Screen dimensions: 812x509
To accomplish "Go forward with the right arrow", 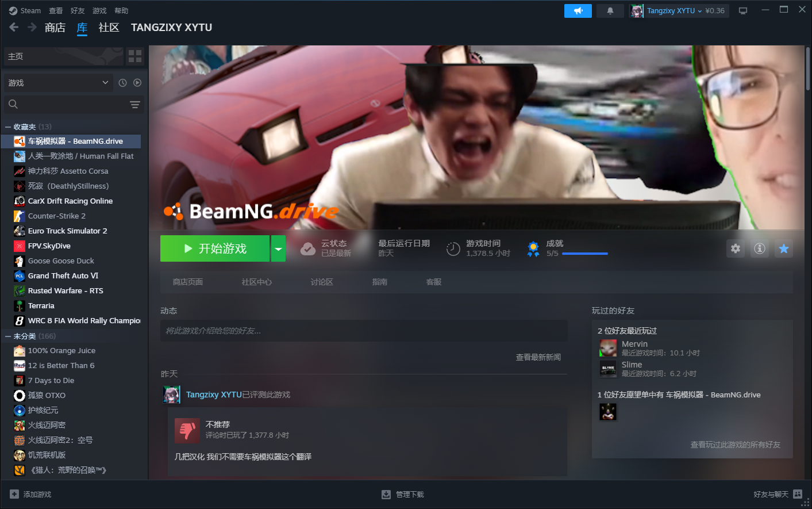I will [32, 27].
